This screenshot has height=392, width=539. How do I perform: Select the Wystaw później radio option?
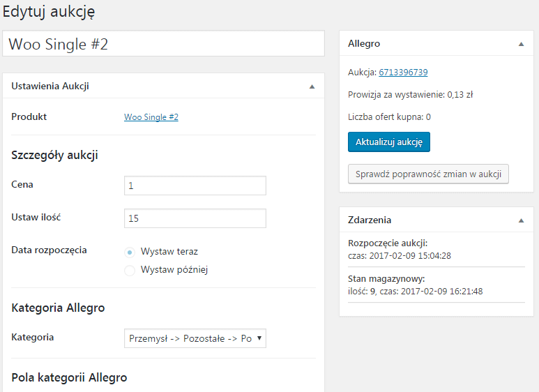(130, 270)
